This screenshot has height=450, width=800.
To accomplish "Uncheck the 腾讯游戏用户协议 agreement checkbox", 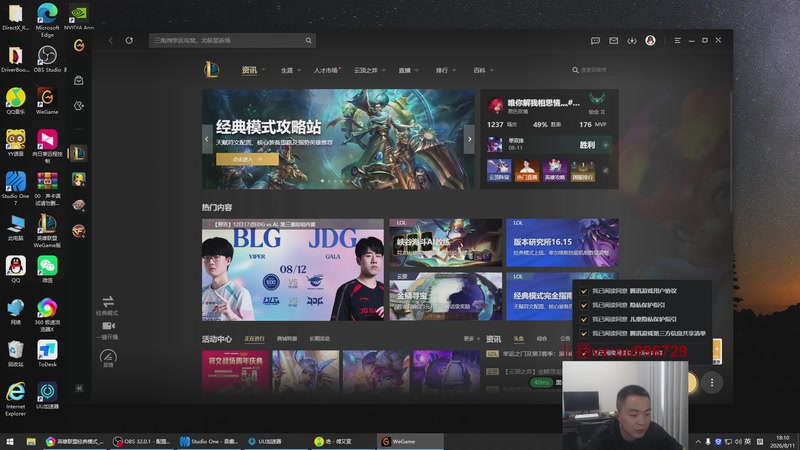I will [584, 291].
